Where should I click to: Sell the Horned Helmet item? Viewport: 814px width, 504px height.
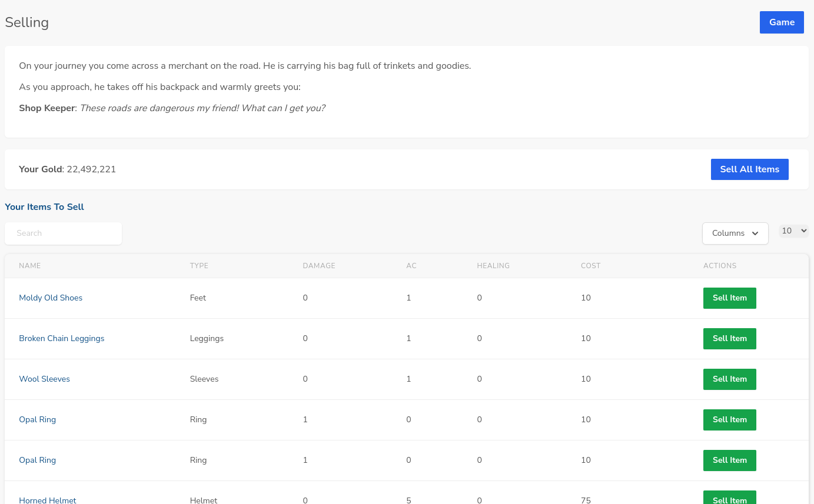(x=729, y=498)
